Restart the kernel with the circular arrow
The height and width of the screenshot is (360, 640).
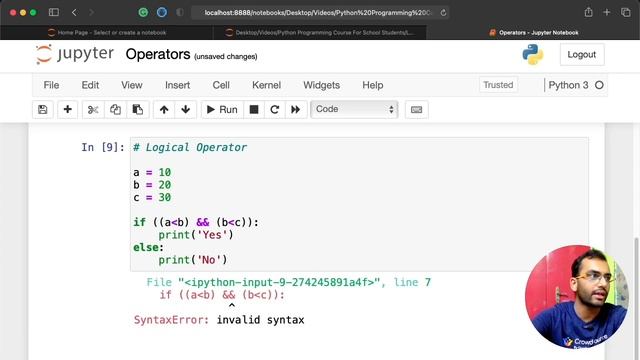coord(275,109)
